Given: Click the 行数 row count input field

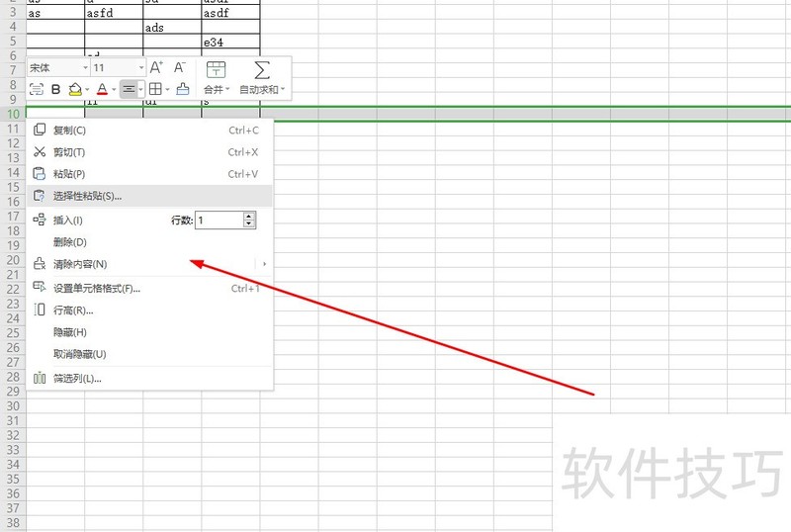Looking at the screenshot, I should point(219,221).
